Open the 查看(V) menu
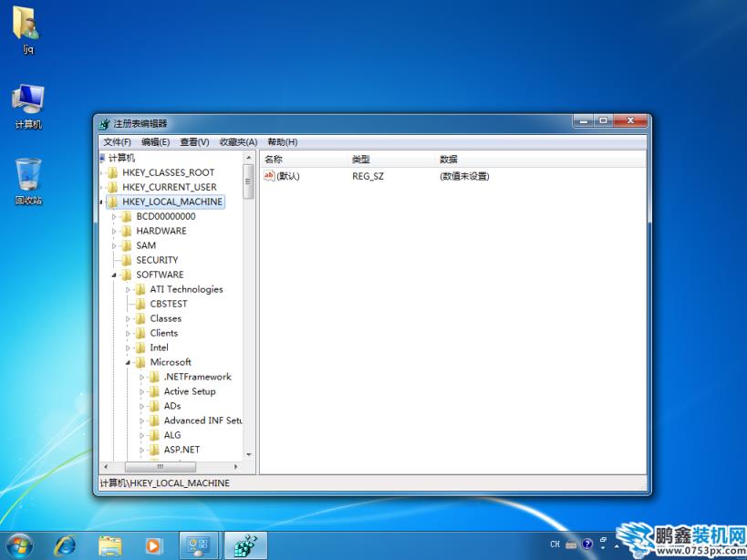747x560 pixels. coord(194,142)
